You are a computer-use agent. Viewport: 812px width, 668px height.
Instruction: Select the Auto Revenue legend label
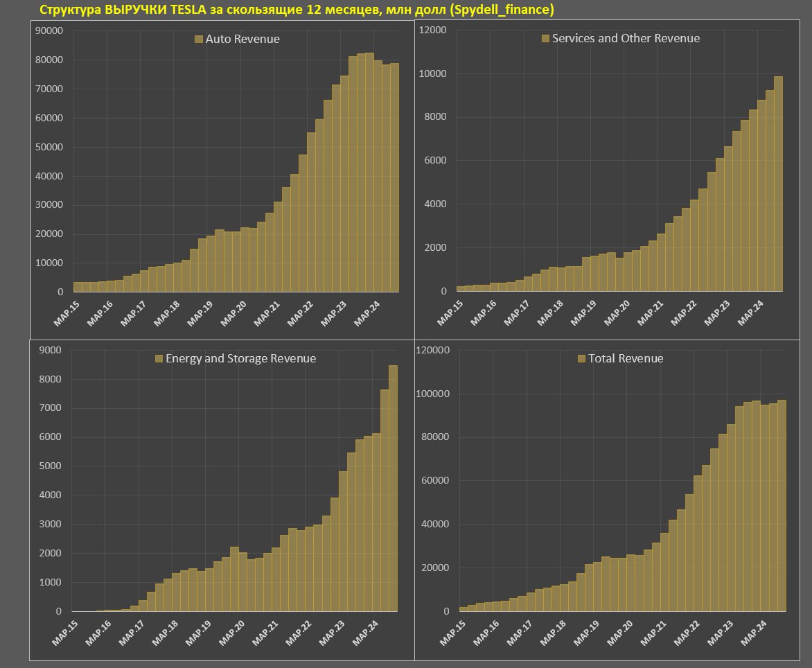point(242,39)
